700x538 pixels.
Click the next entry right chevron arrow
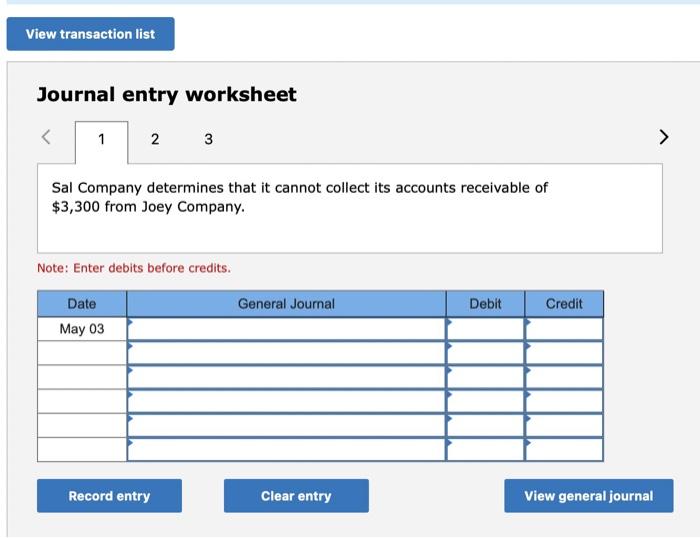click(x=663, y=137)
